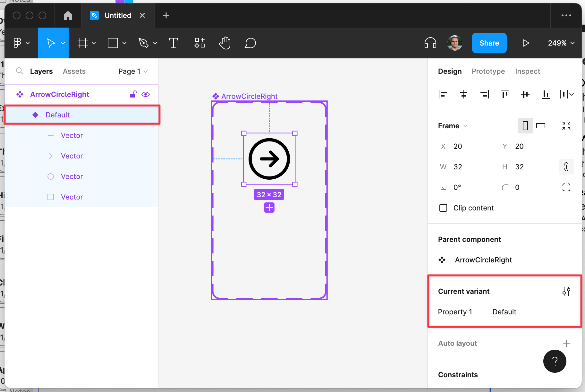Open Design tab
The image size is (585, 392).
coord(450,71)
